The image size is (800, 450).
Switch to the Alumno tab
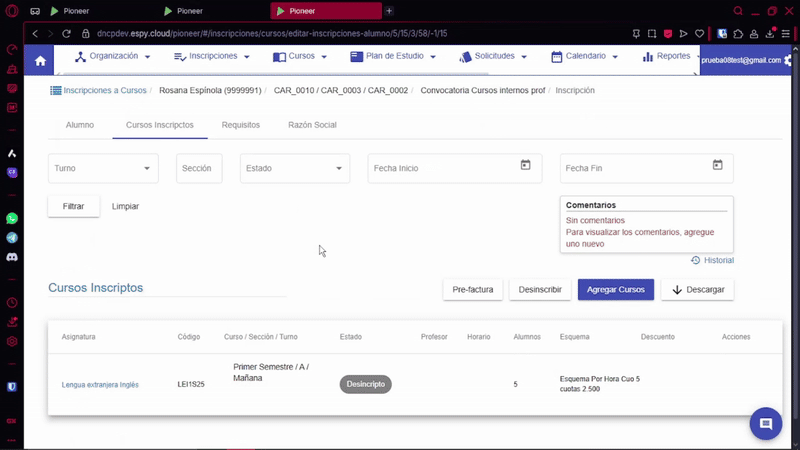pos(80,125)
